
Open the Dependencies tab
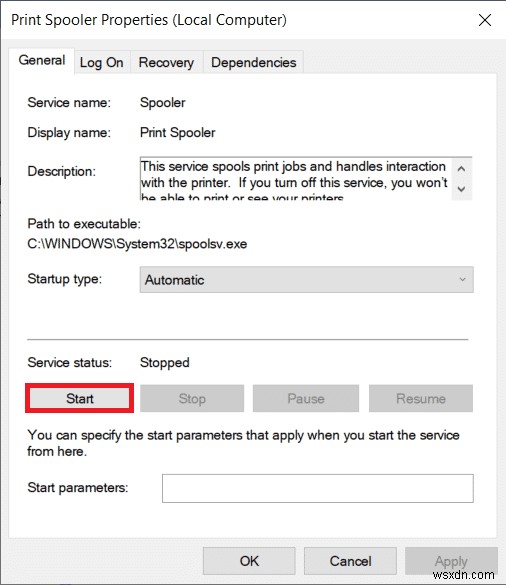[x=253, y=62]
